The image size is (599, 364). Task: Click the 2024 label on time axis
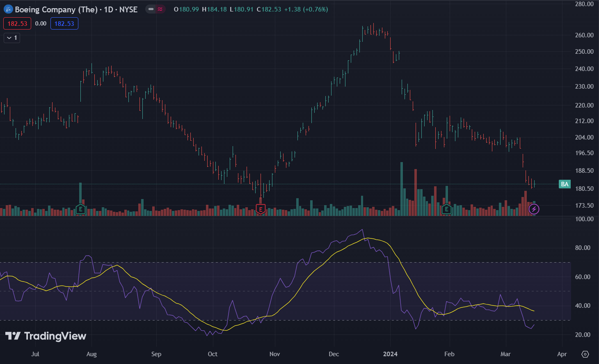point(390,354)
